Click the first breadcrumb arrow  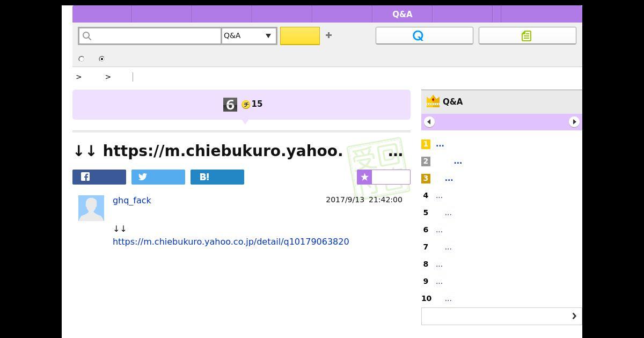79,77
